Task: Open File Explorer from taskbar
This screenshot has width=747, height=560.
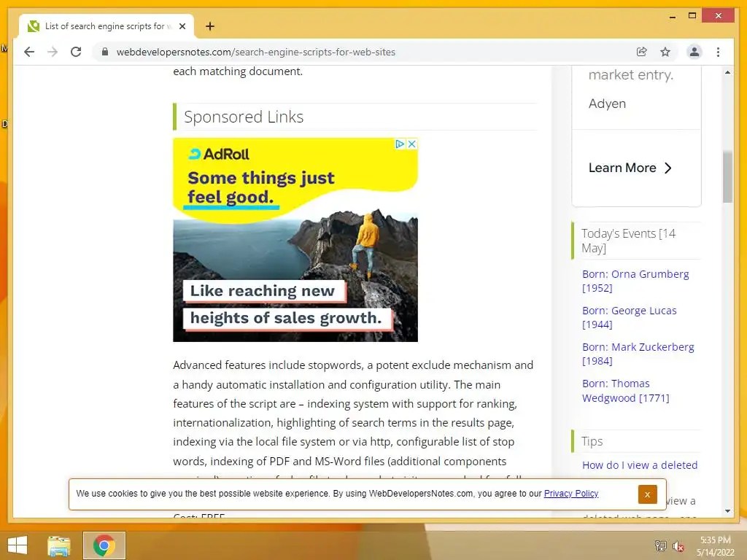Action: point(59,545)
